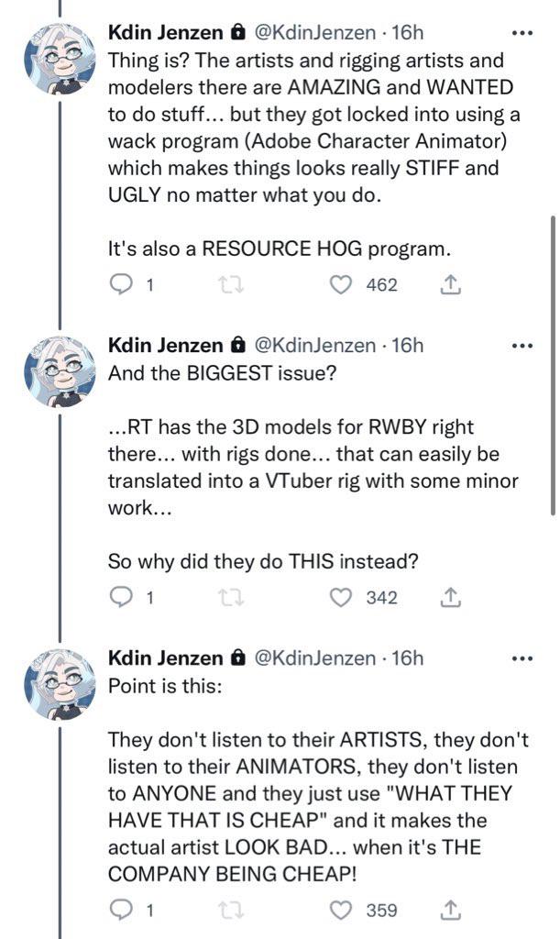Like the tweet with 342 likes
This screenshot has height=939, width=560.
pyautogui.click(x=341, y=598)
